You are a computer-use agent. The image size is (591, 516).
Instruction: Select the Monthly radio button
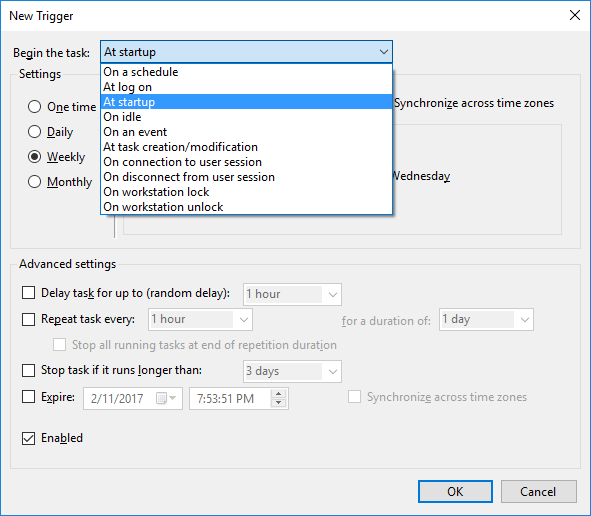point(34,182)
